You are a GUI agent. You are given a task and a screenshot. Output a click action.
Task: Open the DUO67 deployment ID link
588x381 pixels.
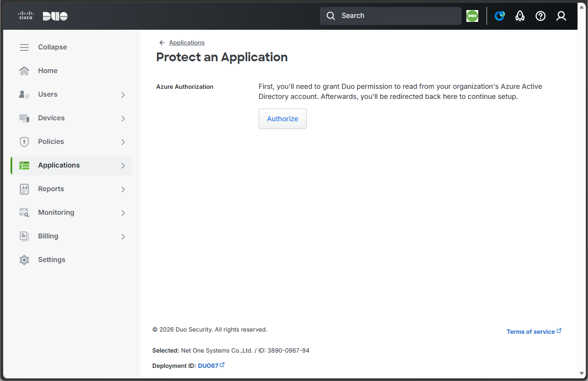point(208,366)
